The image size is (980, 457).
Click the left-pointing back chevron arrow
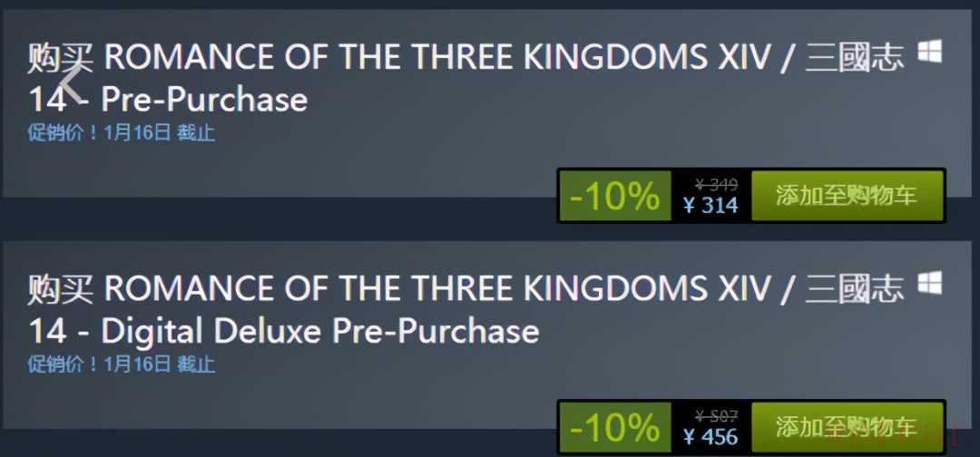tap(73, 82)
